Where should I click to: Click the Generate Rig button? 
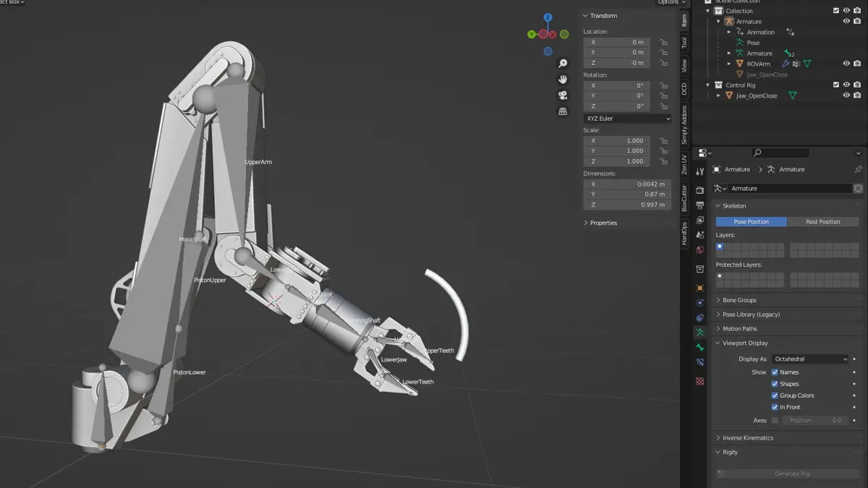[788, 474]
